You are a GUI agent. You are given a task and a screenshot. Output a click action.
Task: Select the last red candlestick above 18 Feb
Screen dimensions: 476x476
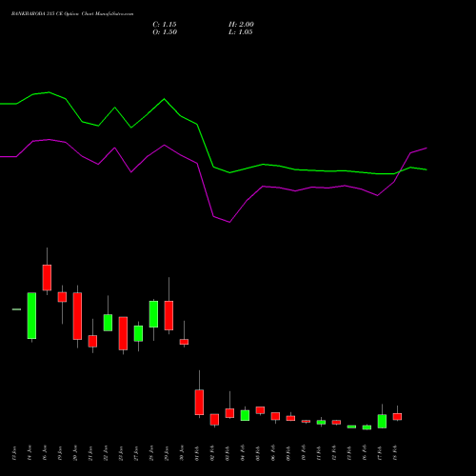pos(397,416)
